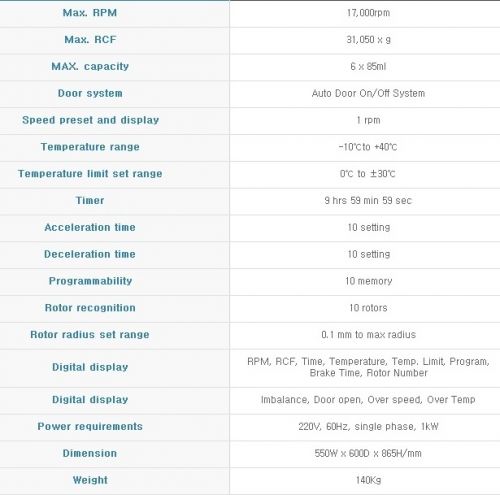Select 0.1 mm to max radius text
500x495 pixels.
[x=368, y=335]
